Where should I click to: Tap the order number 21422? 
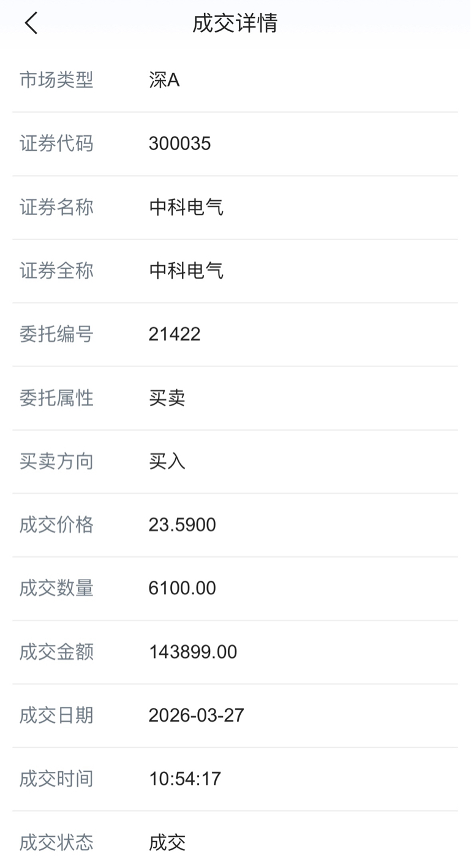coord(175,334)
